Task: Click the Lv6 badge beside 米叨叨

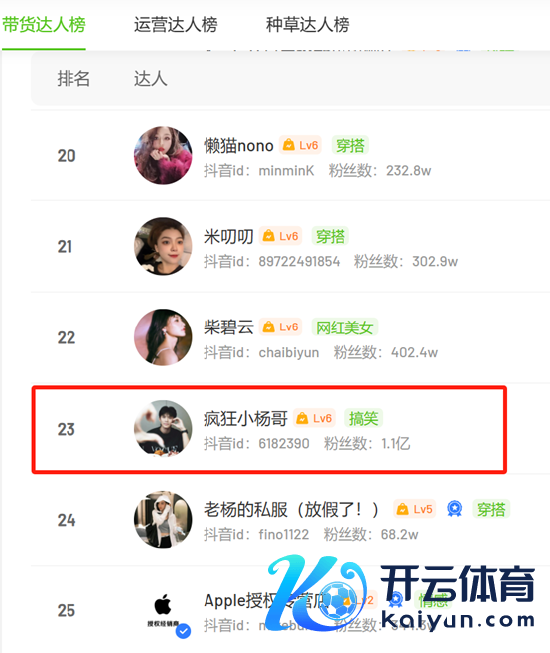Action: (x=280, y=236)
